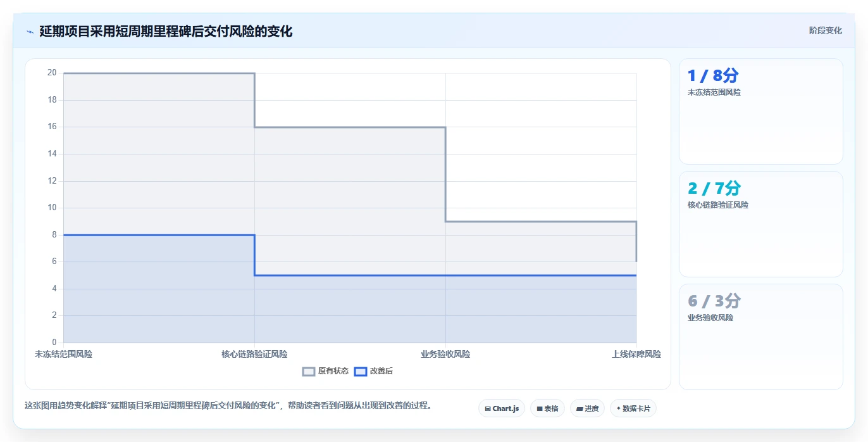Toggle the 原有状态 legend entry
The height and width of the screenshot is (442, 868).
[325, 371]
